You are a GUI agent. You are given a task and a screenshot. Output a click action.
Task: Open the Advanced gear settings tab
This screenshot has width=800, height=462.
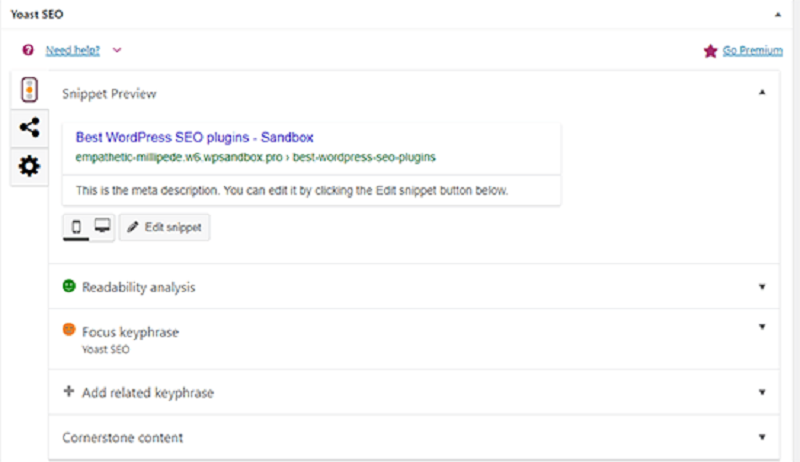point(30,166)
